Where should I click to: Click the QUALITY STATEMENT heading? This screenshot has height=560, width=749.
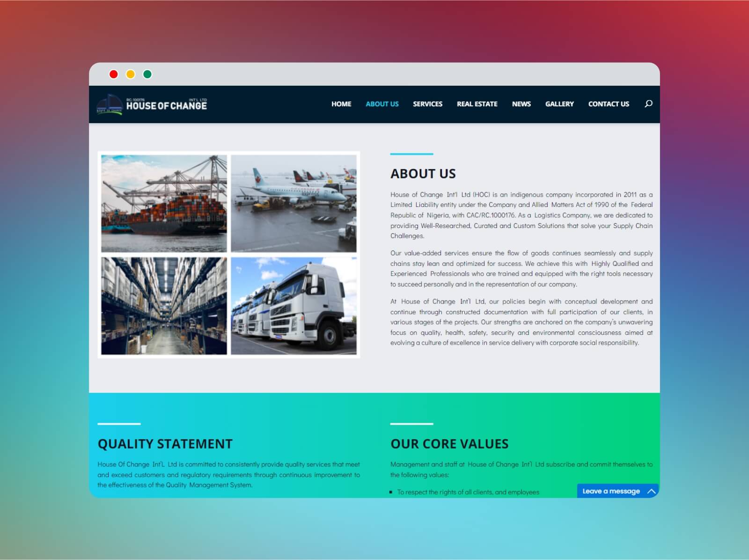(165, 444)
